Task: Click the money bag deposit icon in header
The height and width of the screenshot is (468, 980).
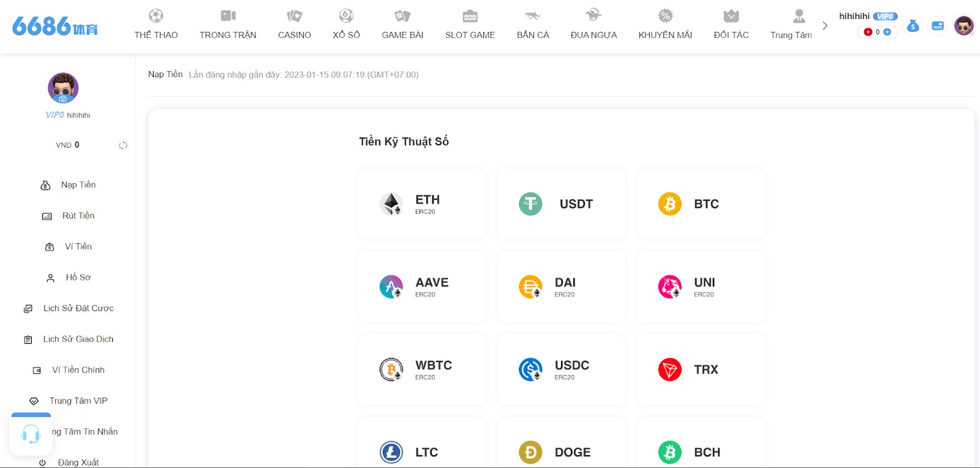Action: click(913, 26)
